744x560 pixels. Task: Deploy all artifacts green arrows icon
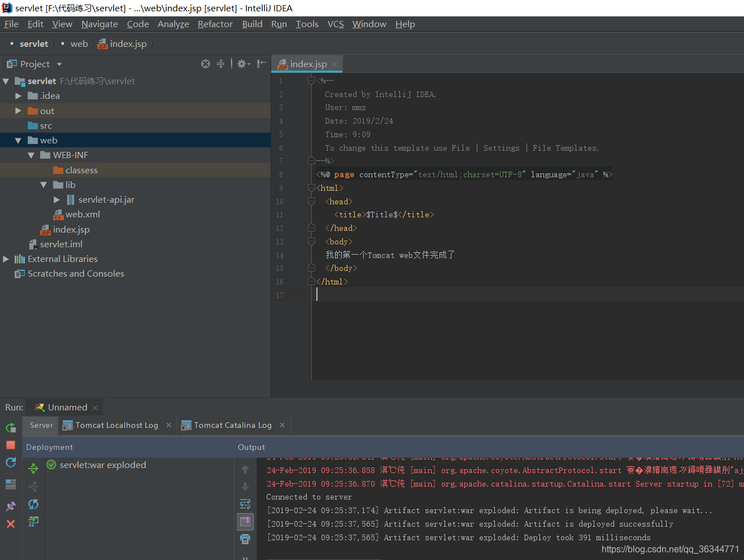click(33, 469)
